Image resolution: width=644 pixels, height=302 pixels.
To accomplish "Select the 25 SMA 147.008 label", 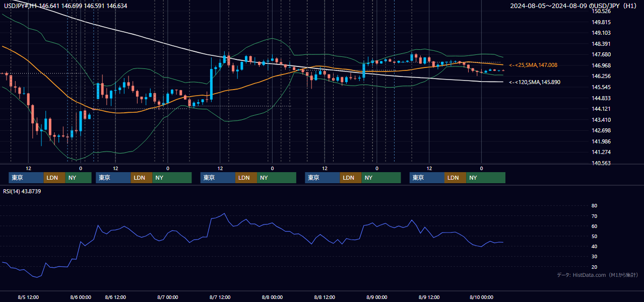I will pyautogui.click(x=533, y=65).
